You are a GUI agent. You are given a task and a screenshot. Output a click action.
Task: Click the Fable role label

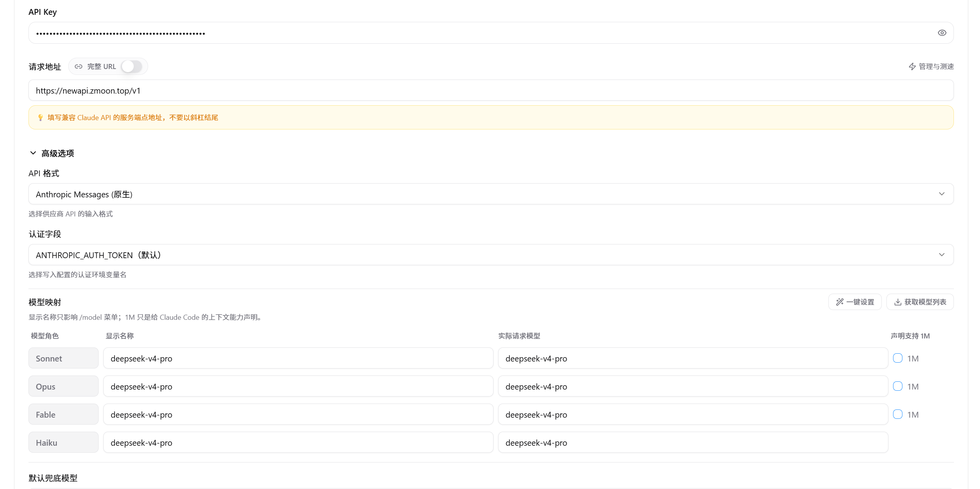point(63,414)
